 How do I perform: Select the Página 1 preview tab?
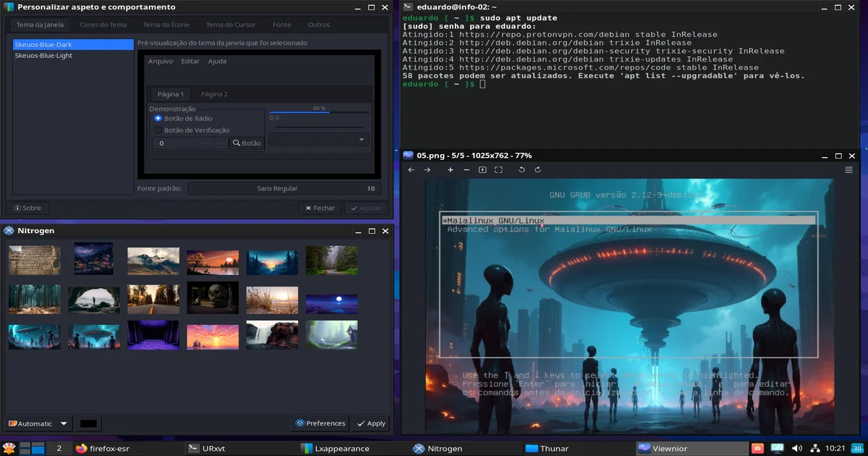pyautogui.click(x=171, y=94)
